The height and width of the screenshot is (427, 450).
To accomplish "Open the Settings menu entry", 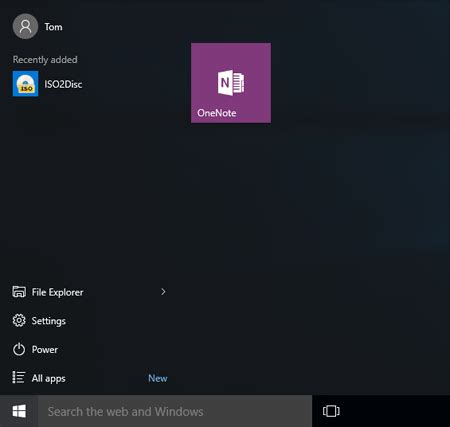I will click(49, 321).
